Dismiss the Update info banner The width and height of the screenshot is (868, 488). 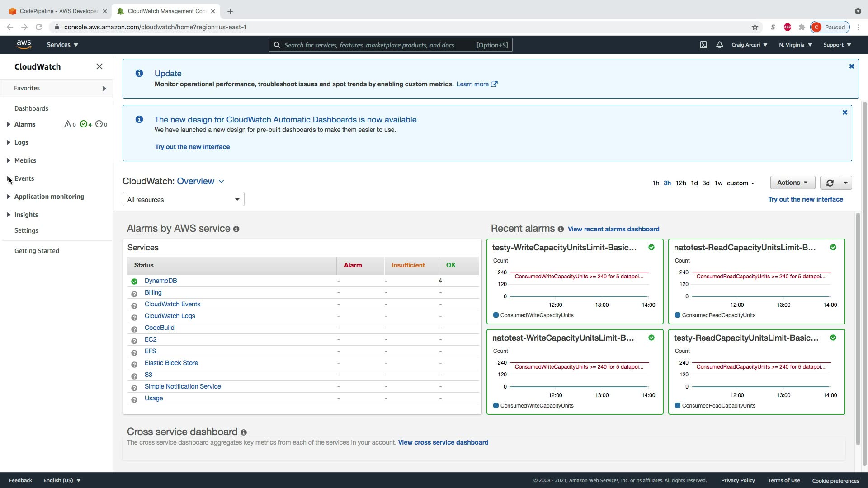[851, 66]
